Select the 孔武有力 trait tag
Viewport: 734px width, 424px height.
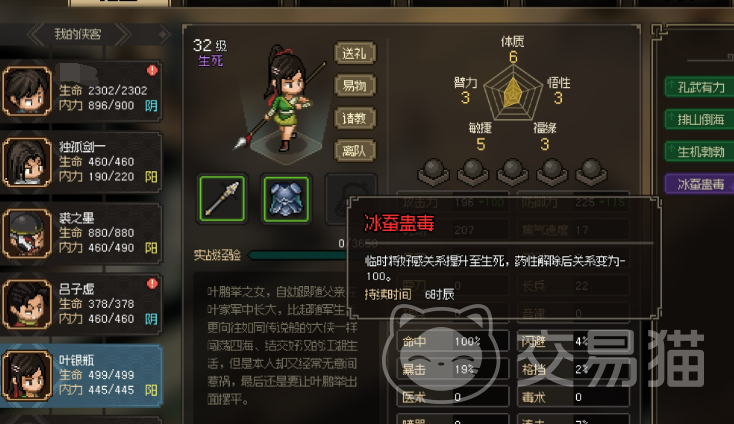[x=699, y=87]
